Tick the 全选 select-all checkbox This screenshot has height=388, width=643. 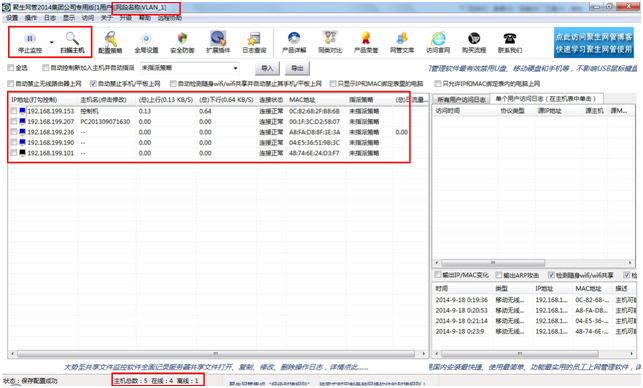point(11,68)
